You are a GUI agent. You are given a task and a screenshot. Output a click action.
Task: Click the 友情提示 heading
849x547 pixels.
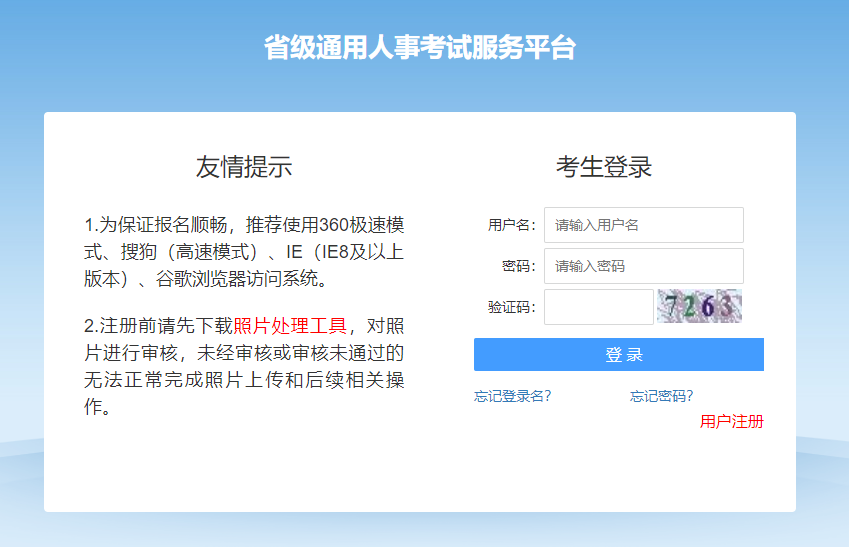(x=244, y=166)
